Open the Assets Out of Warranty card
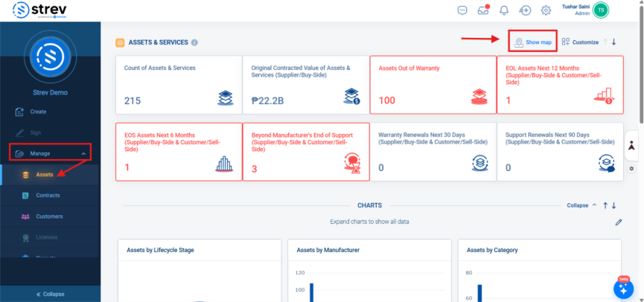Image resolution: width=644 pixels, height=302 pixels. 431,84
